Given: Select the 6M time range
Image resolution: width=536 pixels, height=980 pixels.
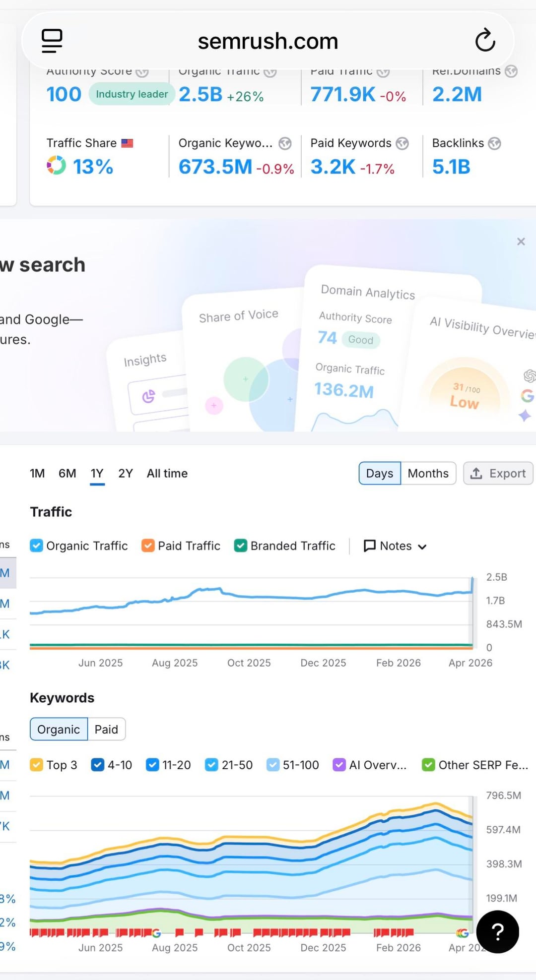Looking at the screenshot, I should 67,473.
